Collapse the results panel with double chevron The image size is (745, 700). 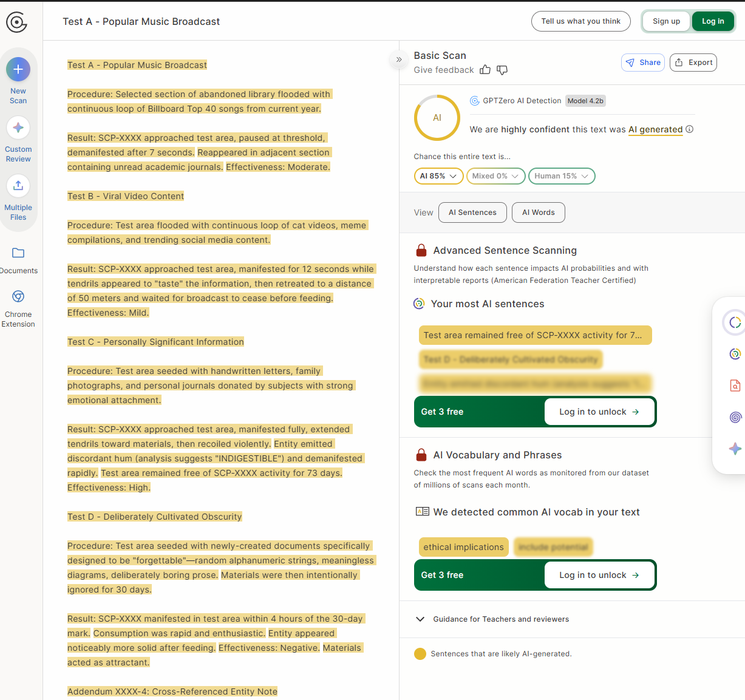click(399, 59)
